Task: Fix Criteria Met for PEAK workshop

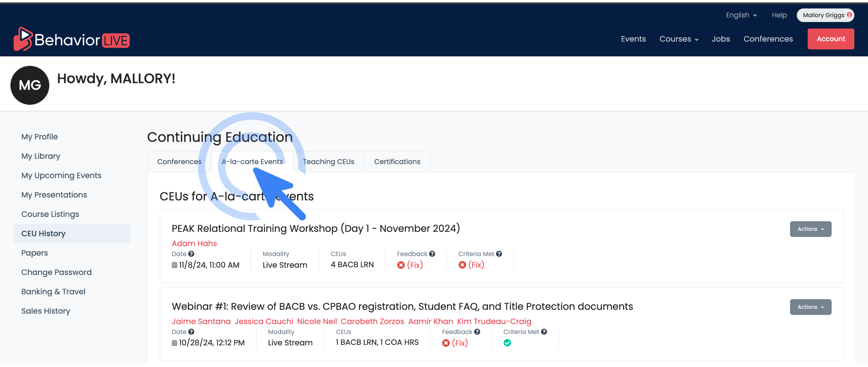Action: (x=476, y=265)
